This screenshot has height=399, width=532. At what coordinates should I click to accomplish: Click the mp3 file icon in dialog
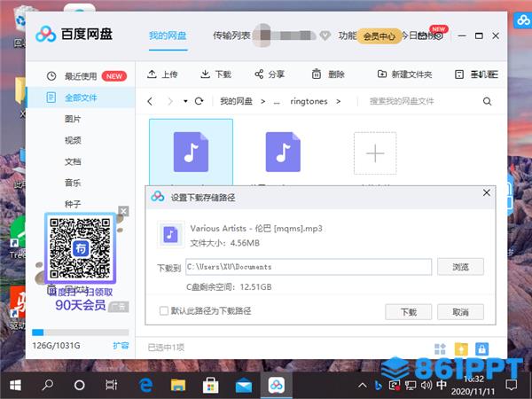point(170,234)
